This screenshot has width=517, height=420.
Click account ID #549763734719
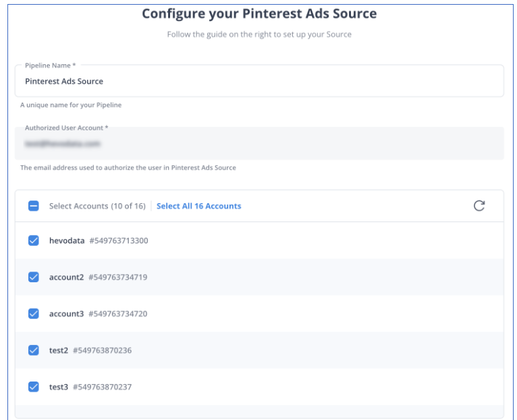coord(117,277)
